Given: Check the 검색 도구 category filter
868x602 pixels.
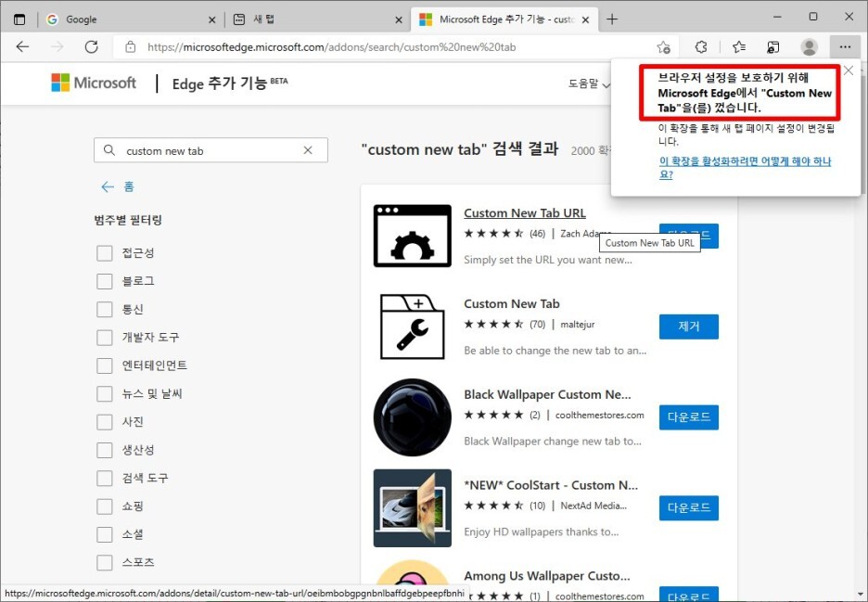Looking at the screenshot, I should point(105,478).
